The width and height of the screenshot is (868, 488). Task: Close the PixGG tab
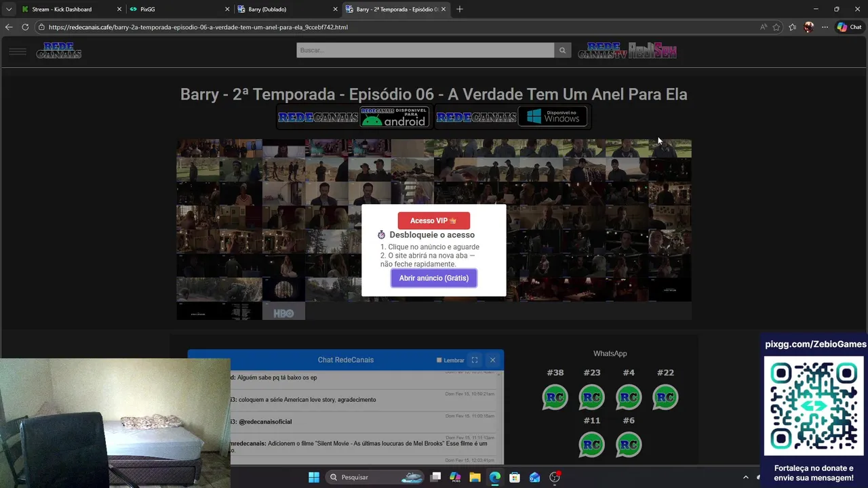227,9
